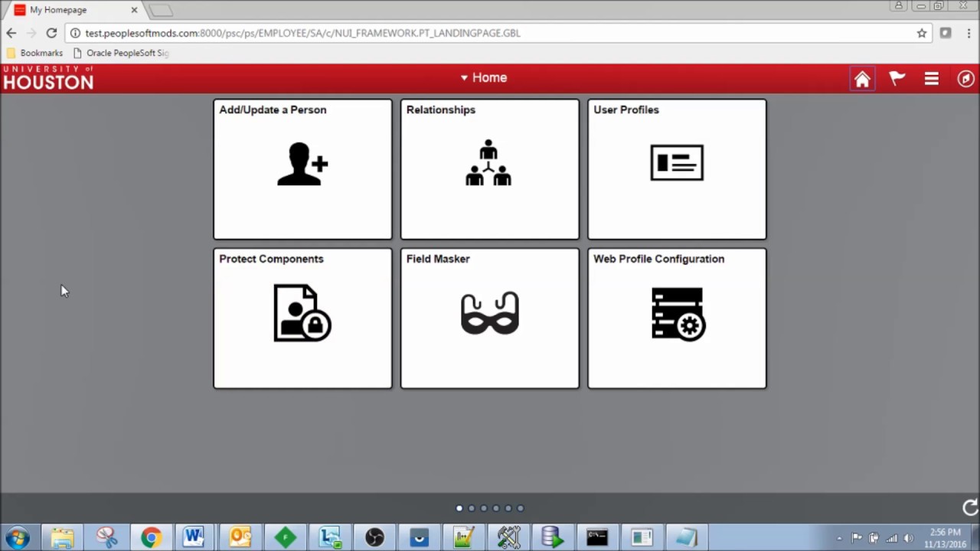Viewport: 980px width, 551px height.
Task: Open the Notifications flag icon
Action: 897,78
